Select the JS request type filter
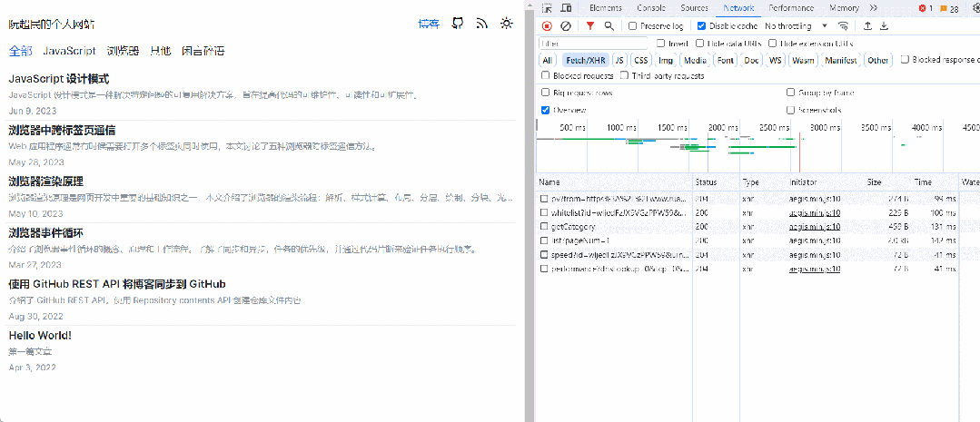Image resolution: width=980 pixels, height=422 pixels. point(619,61)
